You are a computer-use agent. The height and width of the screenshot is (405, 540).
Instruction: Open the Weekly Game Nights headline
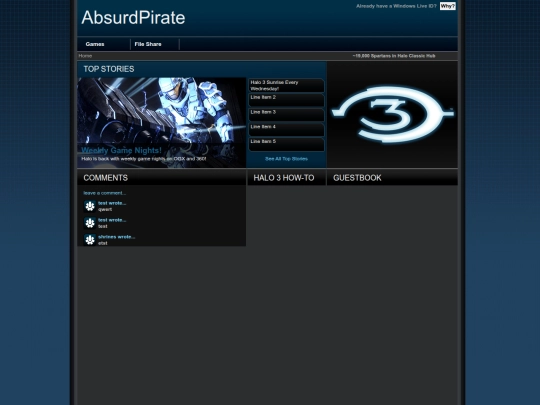pos(121,150)
